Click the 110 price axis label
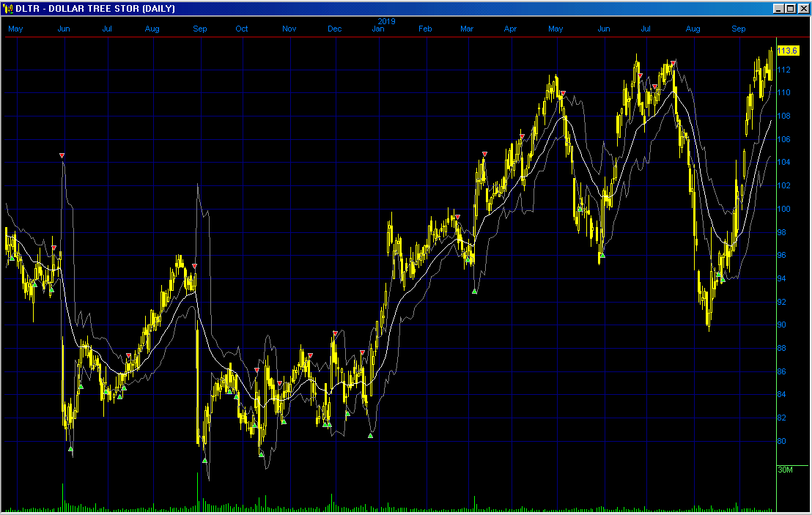Image resolution: width=812 pixels, height=515 pixels. click(x=783, y=92)
